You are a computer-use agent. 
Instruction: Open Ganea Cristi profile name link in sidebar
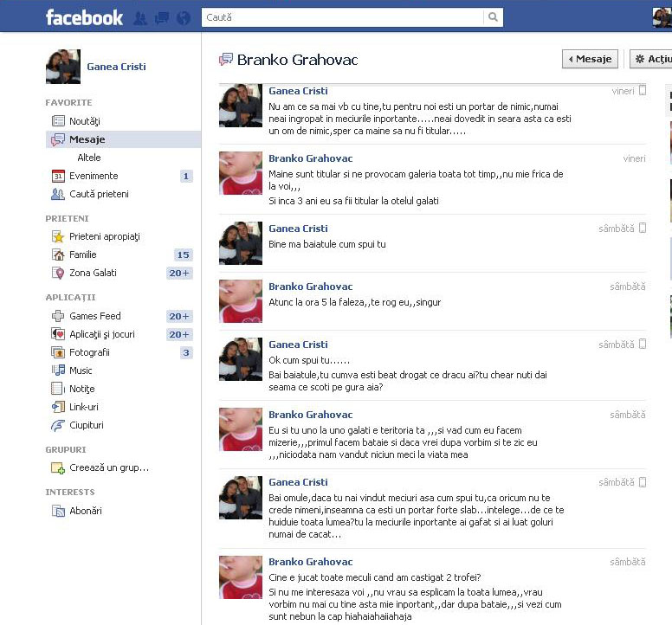[116, 67]
